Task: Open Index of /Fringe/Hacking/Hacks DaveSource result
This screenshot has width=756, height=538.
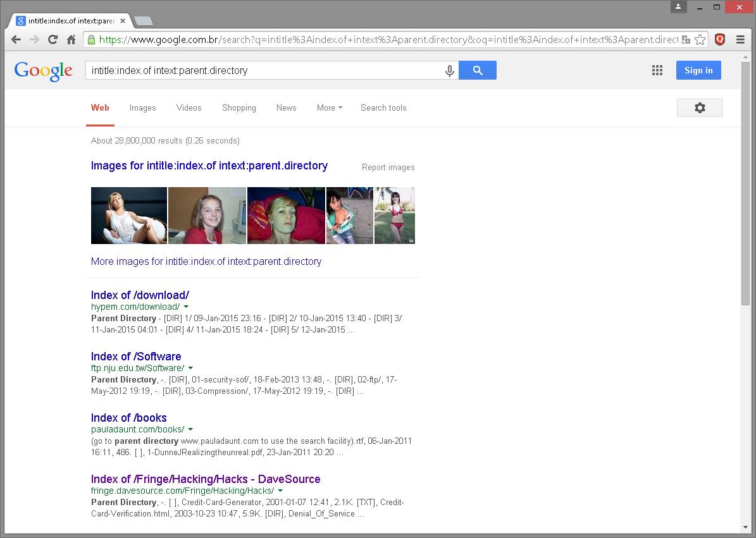Action: point(206,479)
